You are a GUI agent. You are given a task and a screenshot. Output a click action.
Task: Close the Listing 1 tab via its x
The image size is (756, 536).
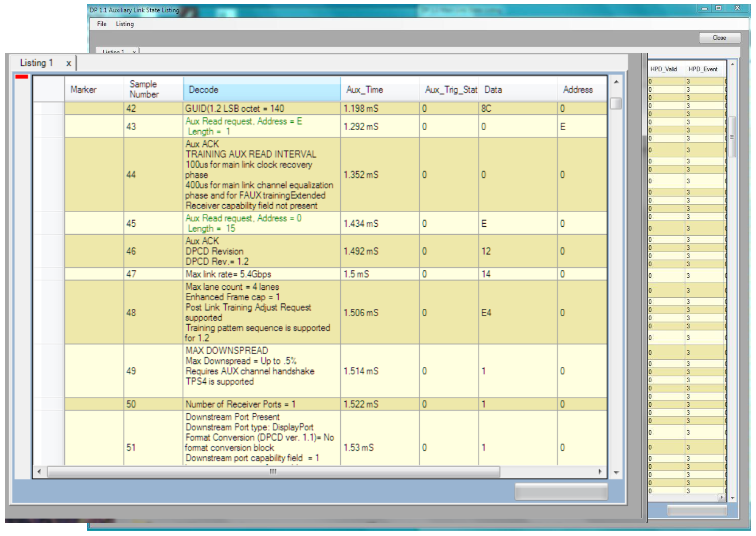pyautogui.click(x=69, y=63)
